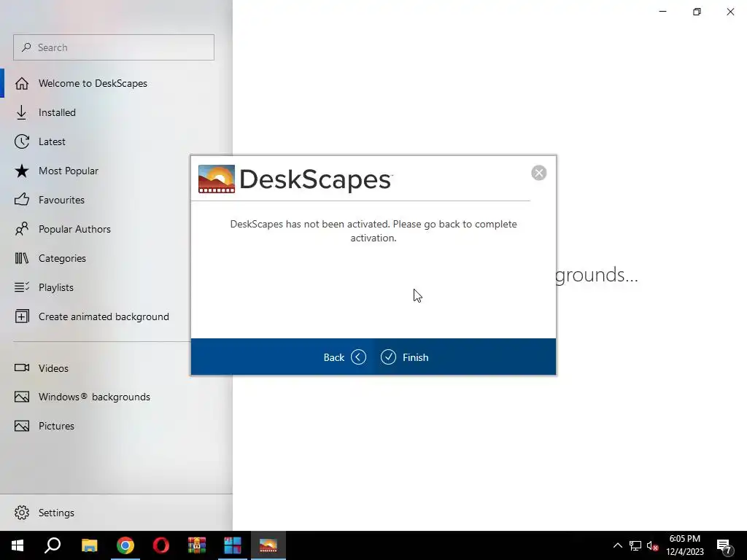Browse the Categories label

[63, 258]
